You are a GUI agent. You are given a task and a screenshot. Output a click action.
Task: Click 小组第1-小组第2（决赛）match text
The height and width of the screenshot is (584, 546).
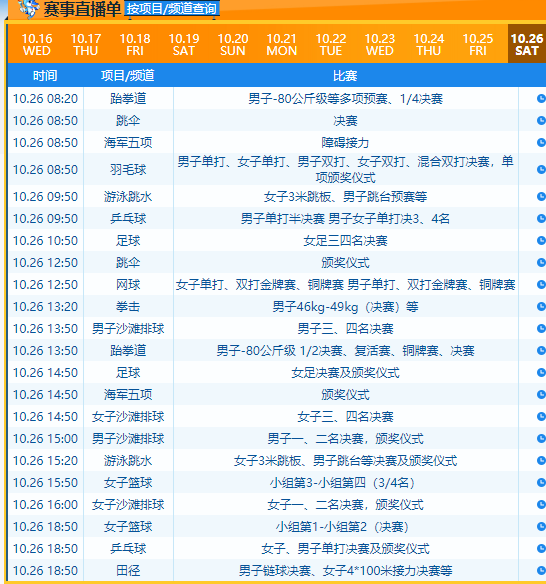click(x=343, y=527)
